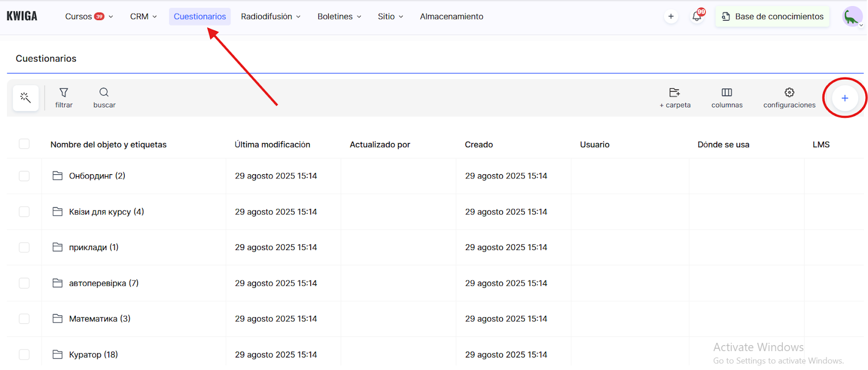Open the notifications bell
The height and width of the screenshot is (370, 868).
click(x=697, y=16)
